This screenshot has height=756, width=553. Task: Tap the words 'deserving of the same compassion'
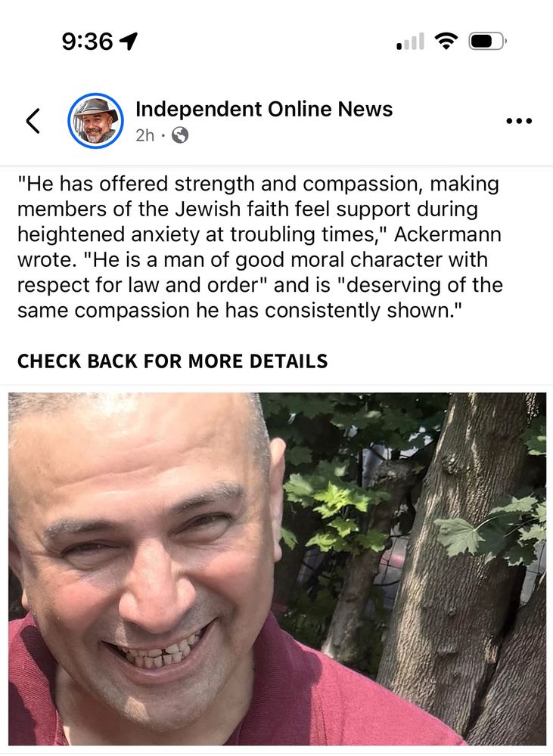[x=260, y=297]
